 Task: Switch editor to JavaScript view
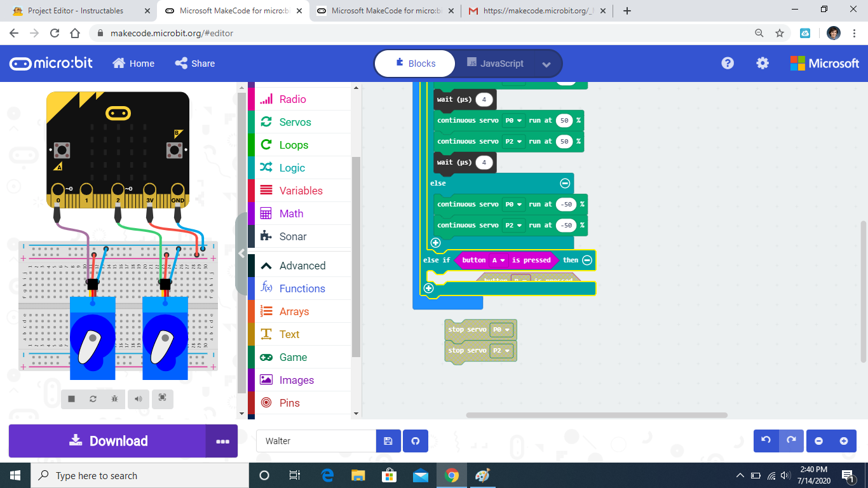coord(494,64)
